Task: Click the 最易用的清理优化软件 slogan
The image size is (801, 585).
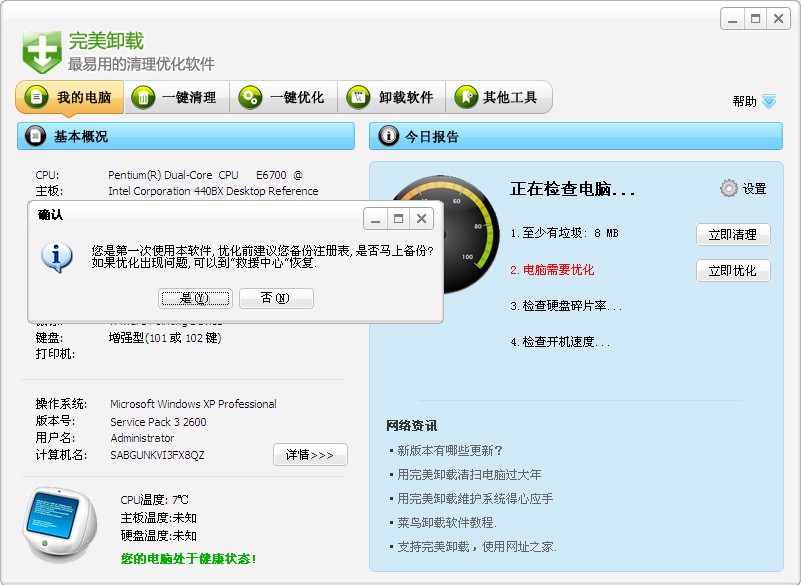Action: pyautogui.click(x=142, y=64)
